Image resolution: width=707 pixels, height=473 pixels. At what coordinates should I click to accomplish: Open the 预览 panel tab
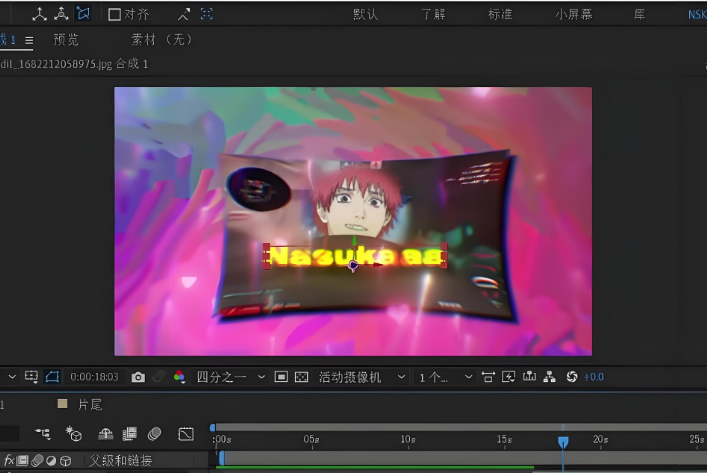66,40
